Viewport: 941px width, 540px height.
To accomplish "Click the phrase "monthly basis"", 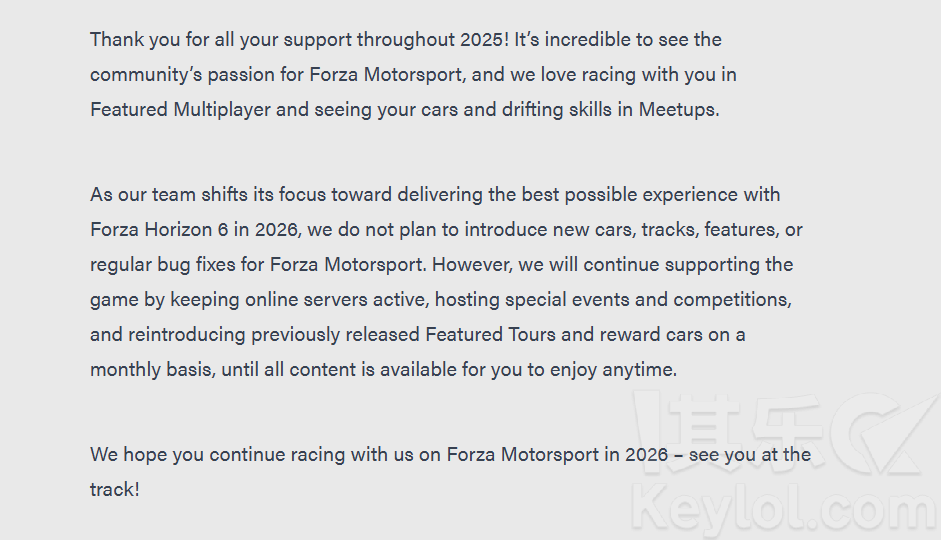I will pos(152,369).
